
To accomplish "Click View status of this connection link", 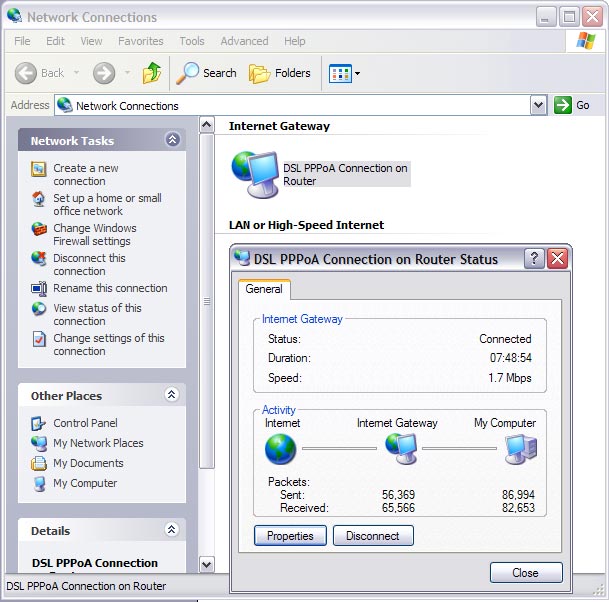I will tap(97, 315).
